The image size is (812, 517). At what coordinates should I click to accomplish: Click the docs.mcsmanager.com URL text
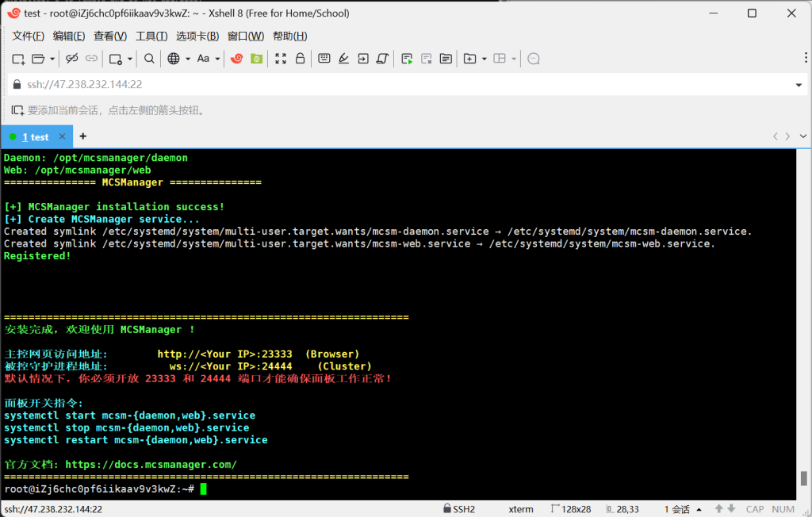[x=151, y=464]
